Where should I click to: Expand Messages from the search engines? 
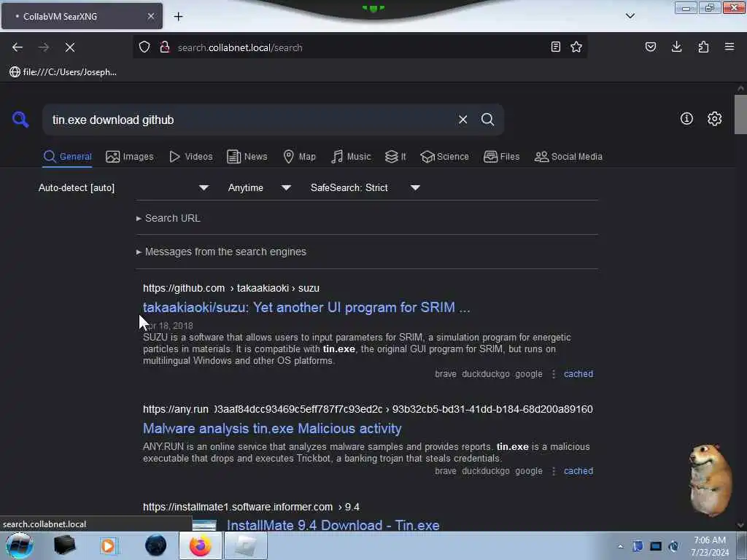pos(221,252)
